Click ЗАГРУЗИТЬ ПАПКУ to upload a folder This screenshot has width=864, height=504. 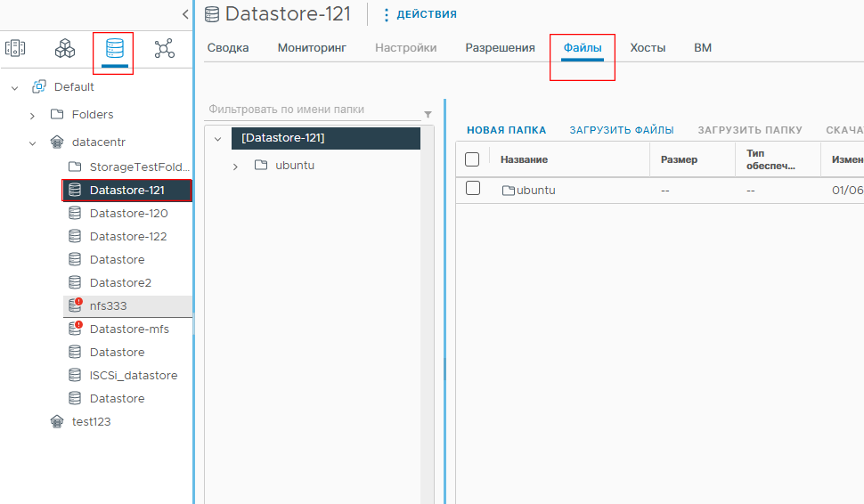pos(750,130)
